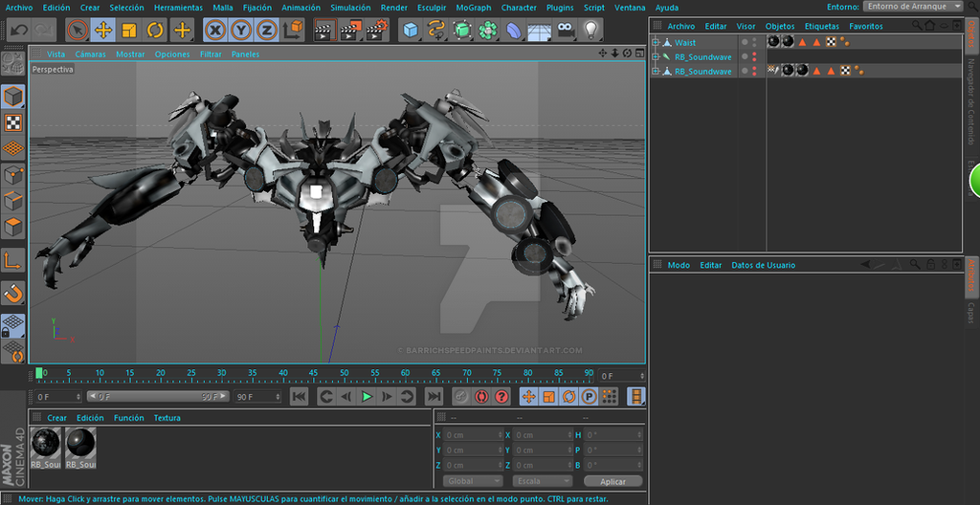980x505 pixels.
Task: Open the deformer bend icon
Action: click(514, 30)
